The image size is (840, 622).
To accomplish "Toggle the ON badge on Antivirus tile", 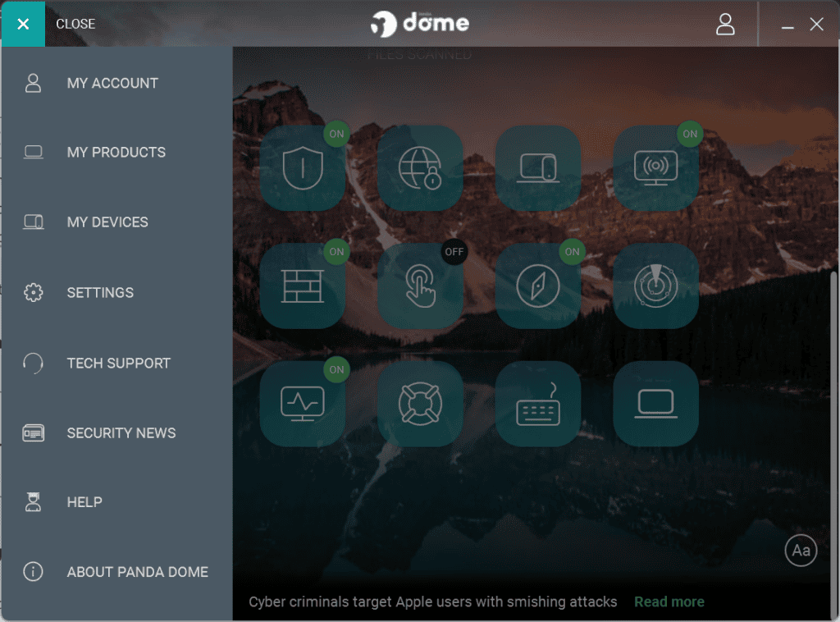I will [x=336, y=134].
